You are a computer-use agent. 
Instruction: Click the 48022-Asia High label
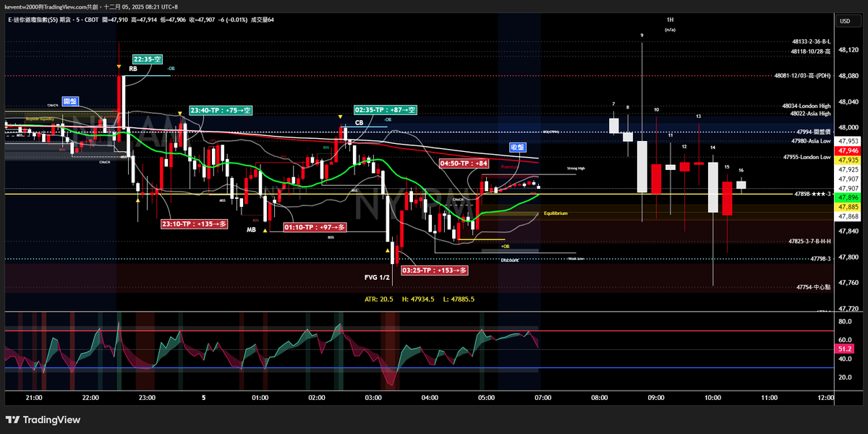click(x=810, y=113)
